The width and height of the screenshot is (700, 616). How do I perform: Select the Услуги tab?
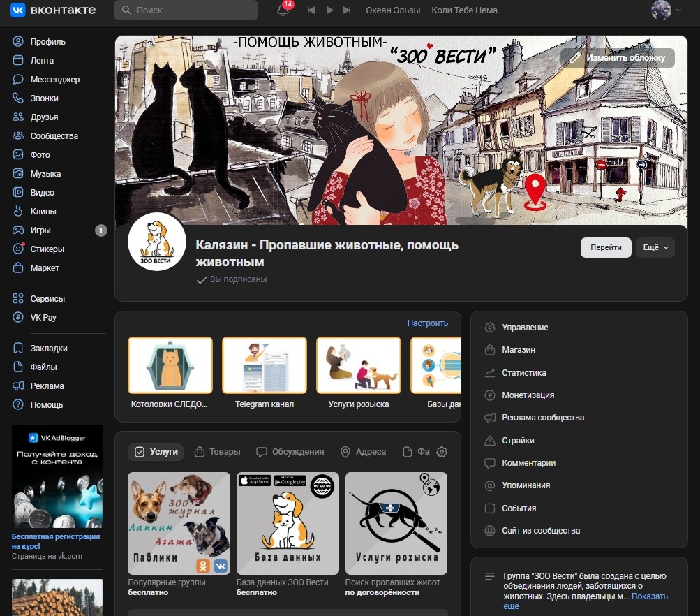coord(156,452)
